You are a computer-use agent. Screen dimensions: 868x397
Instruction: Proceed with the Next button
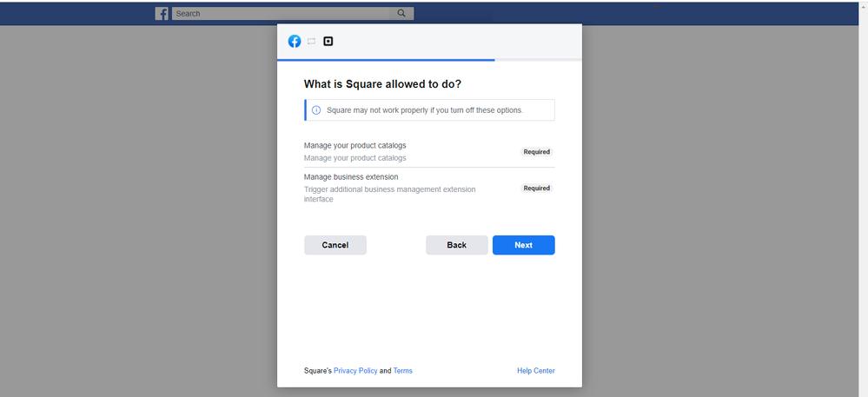coord(524,245)
